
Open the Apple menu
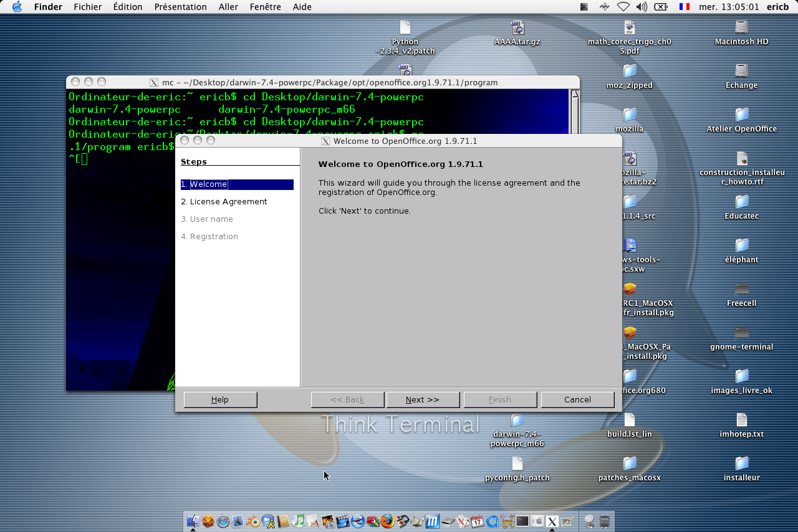click(17, 7)
